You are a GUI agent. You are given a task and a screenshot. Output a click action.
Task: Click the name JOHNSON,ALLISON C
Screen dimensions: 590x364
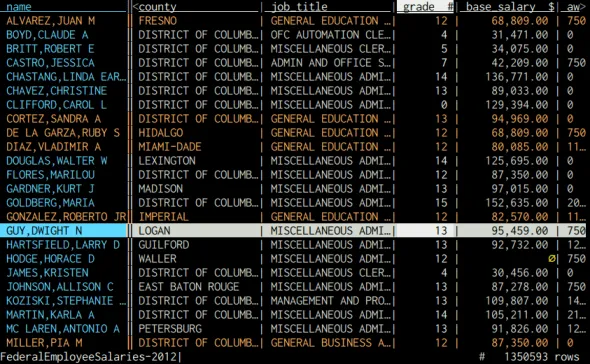click(60, 287)
